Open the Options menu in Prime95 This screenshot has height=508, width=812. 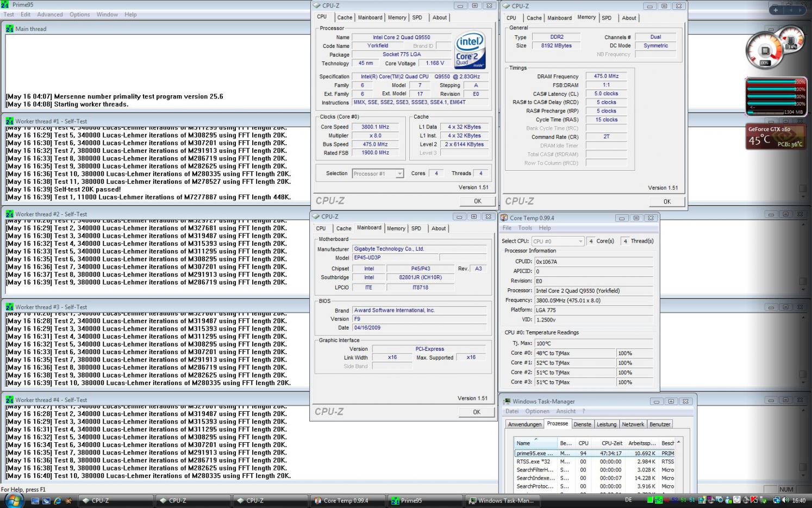[79, 15]
